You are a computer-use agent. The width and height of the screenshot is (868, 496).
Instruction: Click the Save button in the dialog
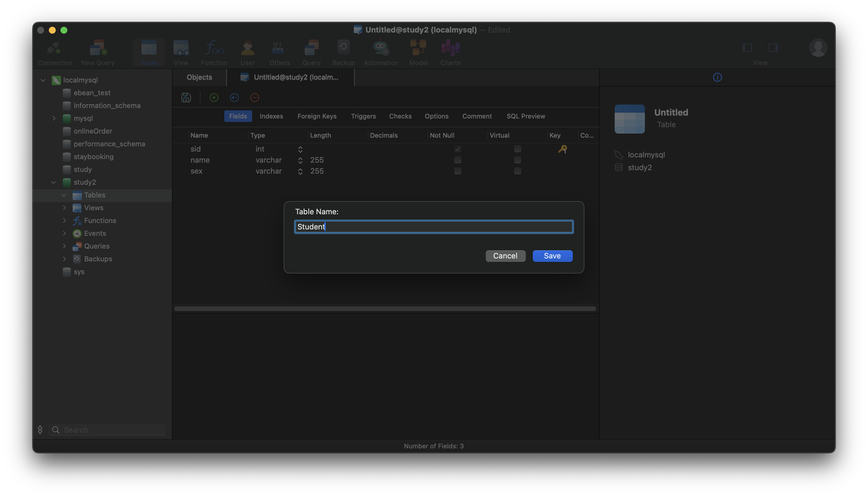552,256
